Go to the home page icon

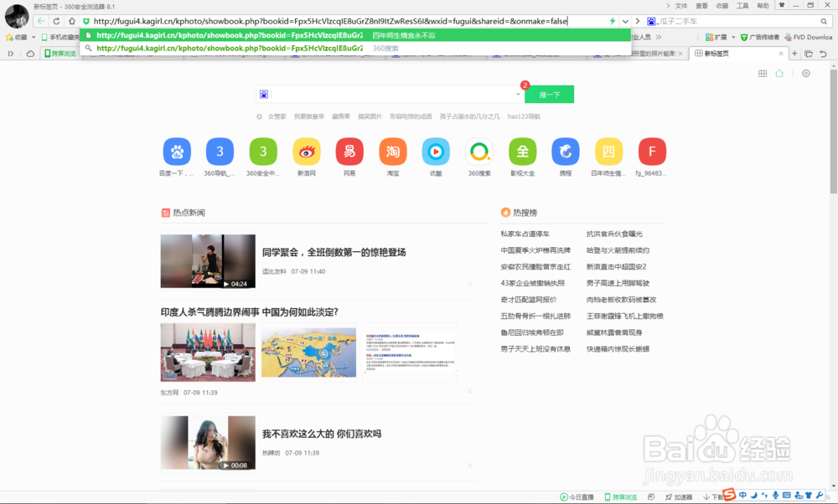(71, 22)
